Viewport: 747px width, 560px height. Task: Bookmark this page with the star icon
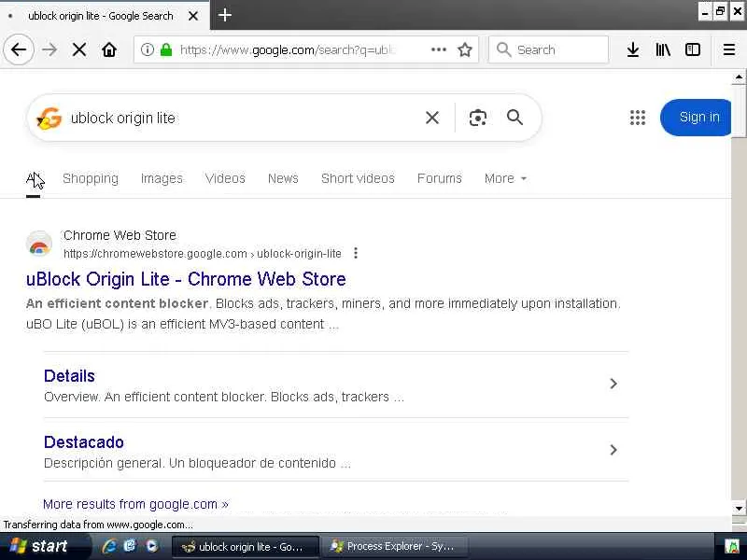(464, 49)
